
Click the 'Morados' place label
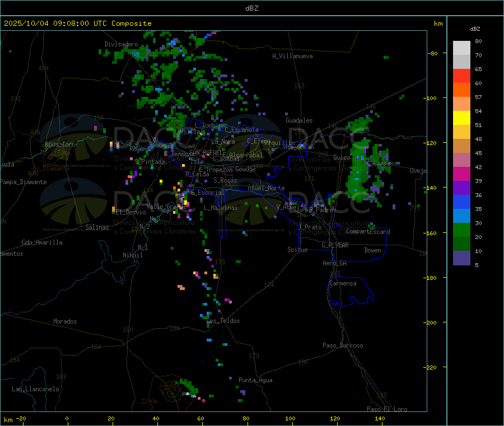pos(65,321)
